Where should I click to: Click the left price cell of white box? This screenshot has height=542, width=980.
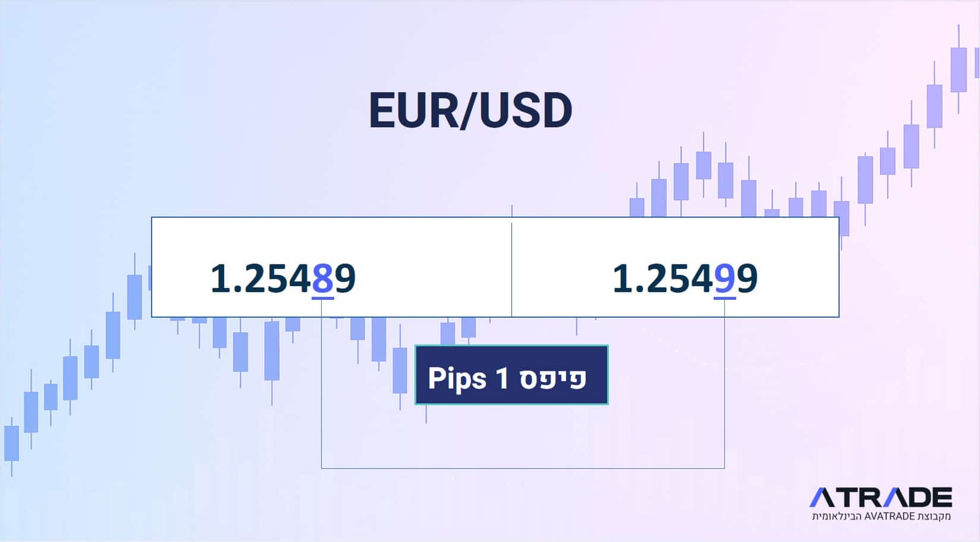tap(332, 267)
